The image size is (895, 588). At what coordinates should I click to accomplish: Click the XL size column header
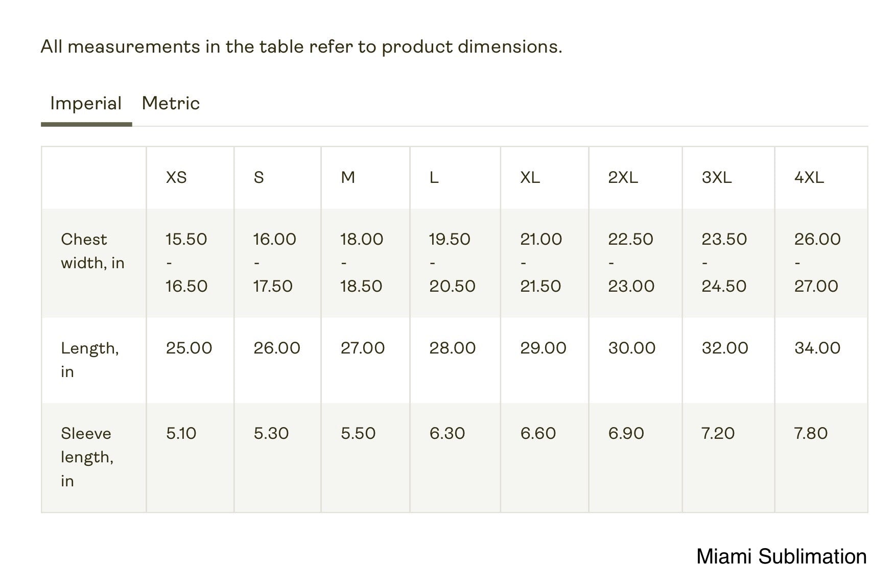(x=530, y=177)
